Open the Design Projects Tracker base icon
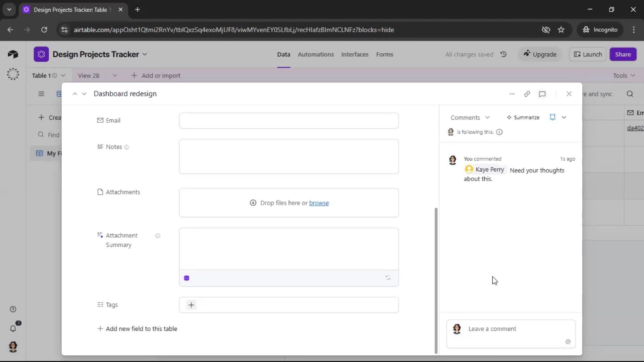644x362 pixels. [41, 54]
